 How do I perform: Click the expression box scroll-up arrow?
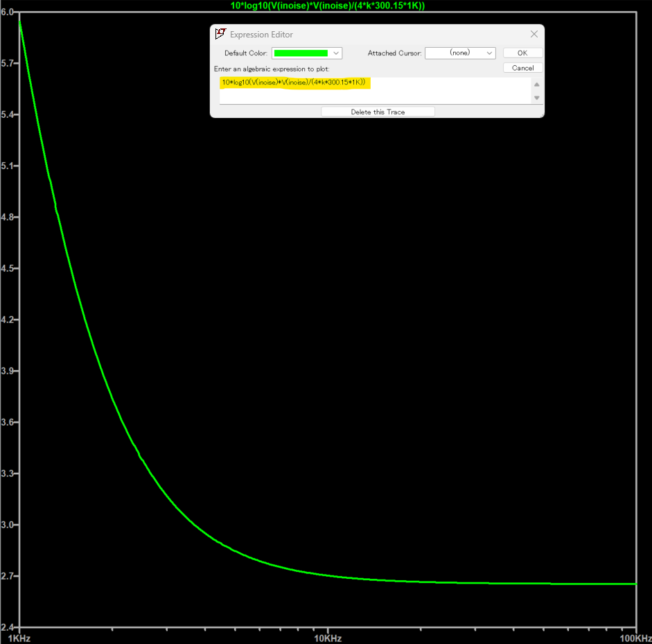pos(536,85)
